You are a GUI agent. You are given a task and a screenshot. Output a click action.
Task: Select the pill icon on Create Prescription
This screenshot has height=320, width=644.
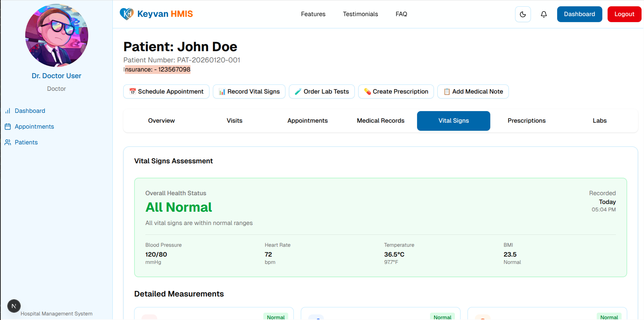coord(367,91)
